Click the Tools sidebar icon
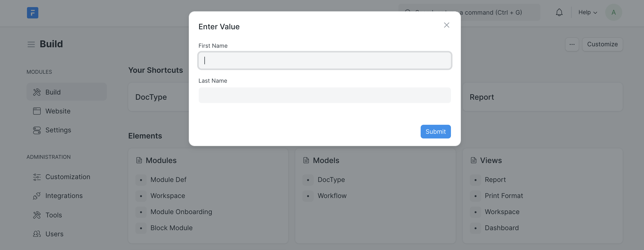The height and width of the screenshot is (250, 644). click(x=37, y=215)
